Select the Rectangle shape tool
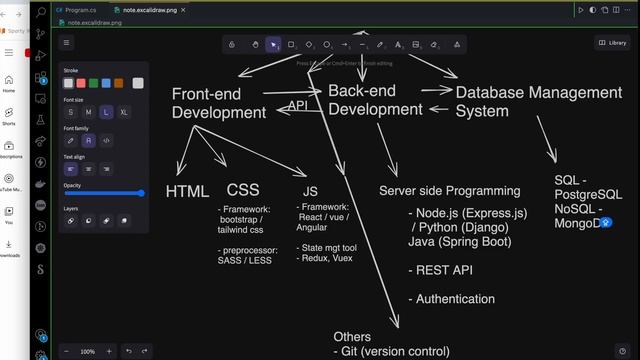640x360 pixels. pos(291,44)
